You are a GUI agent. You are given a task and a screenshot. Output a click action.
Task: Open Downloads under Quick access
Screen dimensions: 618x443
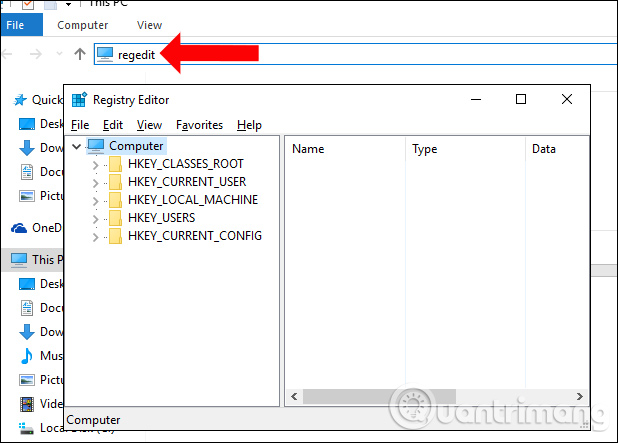pyautogui.click(x=41, y=148)
